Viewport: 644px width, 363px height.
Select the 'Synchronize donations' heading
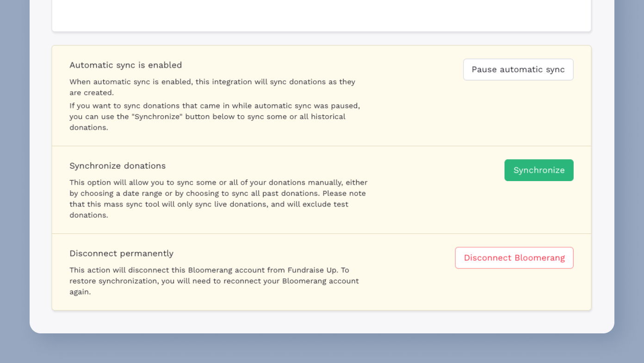[118, 166]
